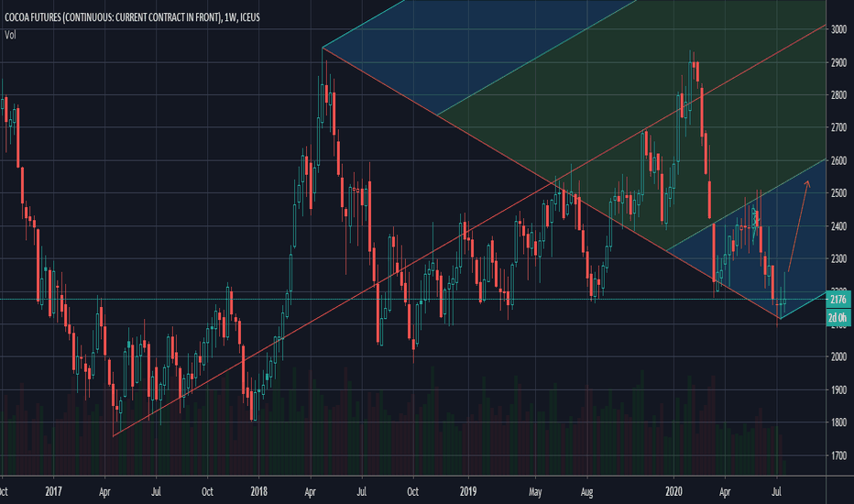This screenshot has width=854, height=504.
Task: Click the 2400 price axis label
Action: click(838, 226)
